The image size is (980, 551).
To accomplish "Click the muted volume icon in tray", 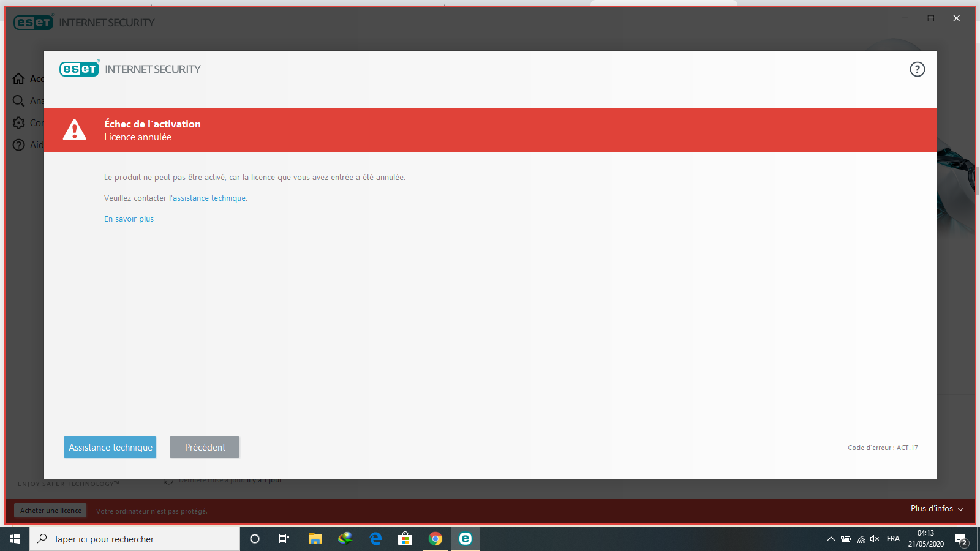I will pos(875,539).
